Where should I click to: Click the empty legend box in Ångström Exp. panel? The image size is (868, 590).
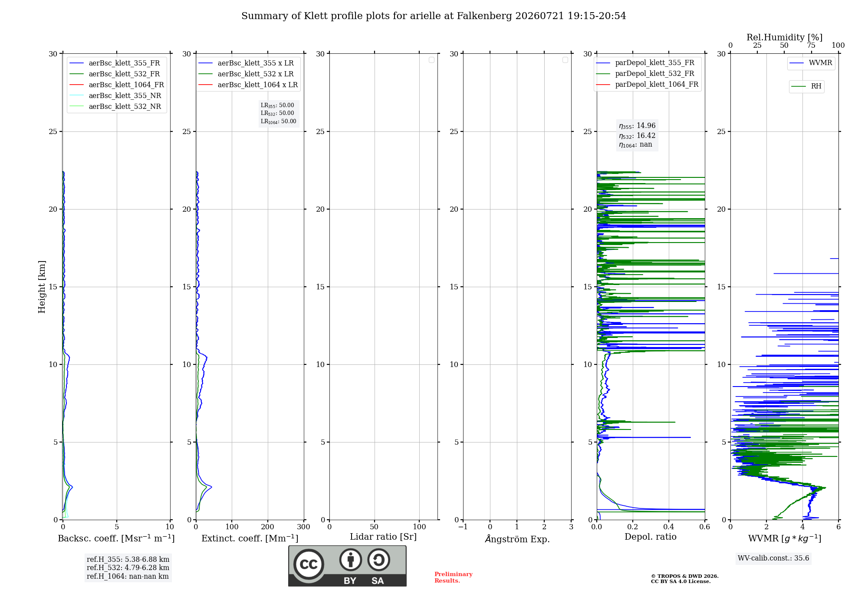pos(565,60)
